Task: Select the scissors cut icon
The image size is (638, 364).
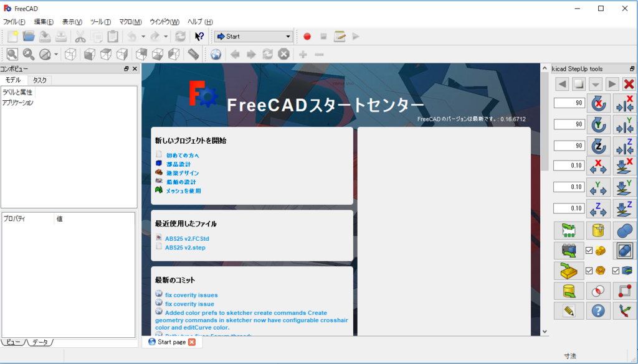Action: [80, 37]
